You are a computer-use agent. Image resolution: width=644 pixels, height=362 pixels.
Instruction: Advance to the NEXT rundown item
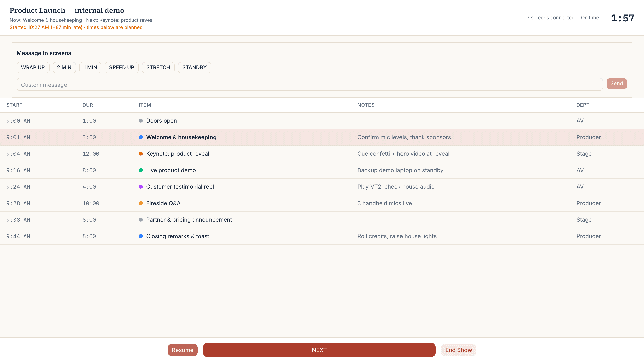click(x=319, y=350)
